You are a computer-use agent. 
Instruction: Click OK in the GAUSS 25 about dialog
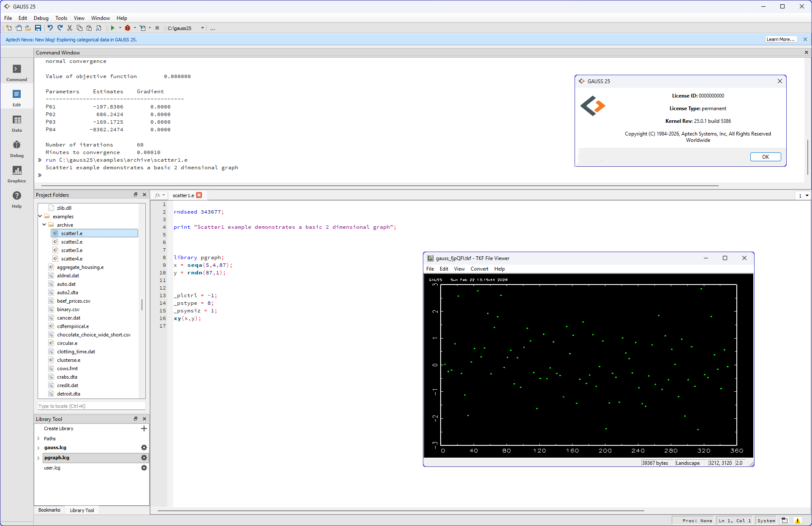point(765,157)
